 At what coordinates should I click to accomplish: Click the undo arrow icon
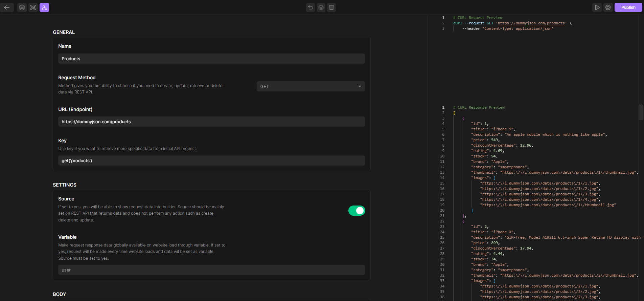310,7
